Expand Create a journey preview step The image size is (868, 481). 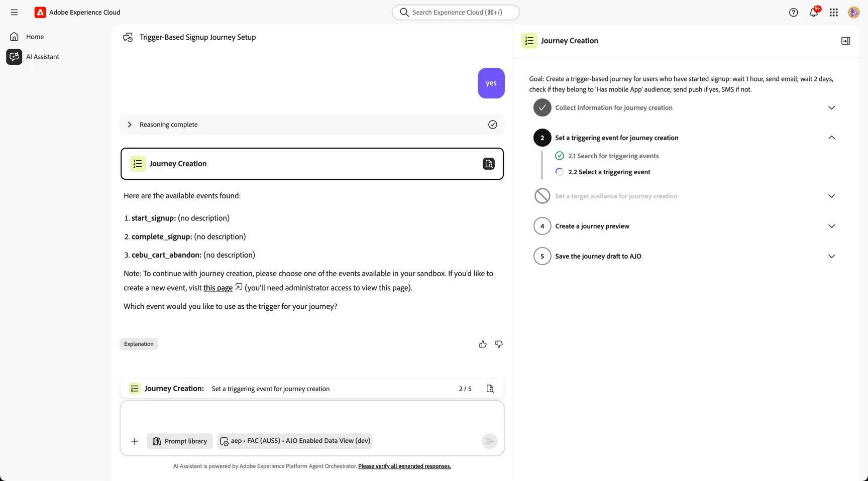[831, 226]
